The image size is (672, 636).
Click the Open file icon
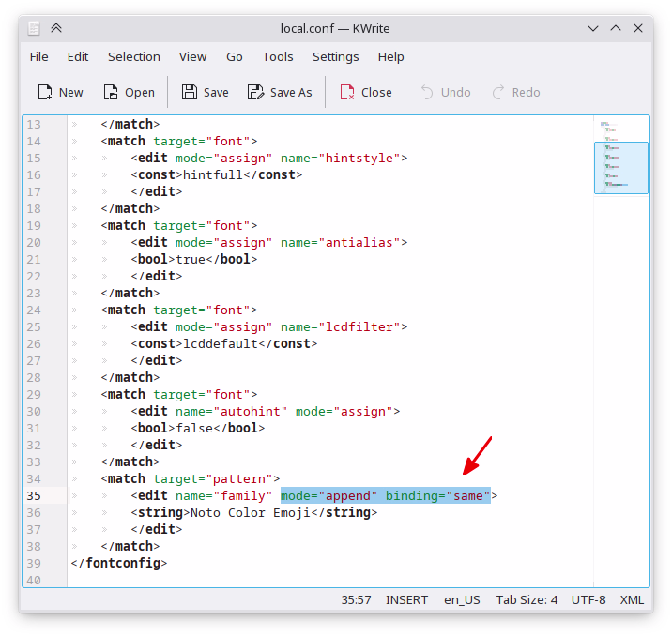point(111,92)
